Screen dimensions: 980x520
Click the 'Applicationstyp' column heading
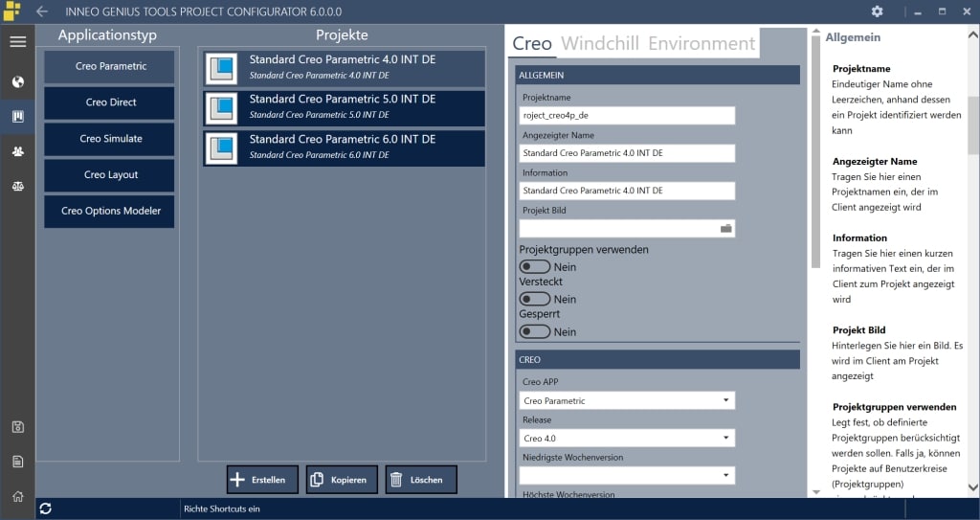(x=107, y=35)
